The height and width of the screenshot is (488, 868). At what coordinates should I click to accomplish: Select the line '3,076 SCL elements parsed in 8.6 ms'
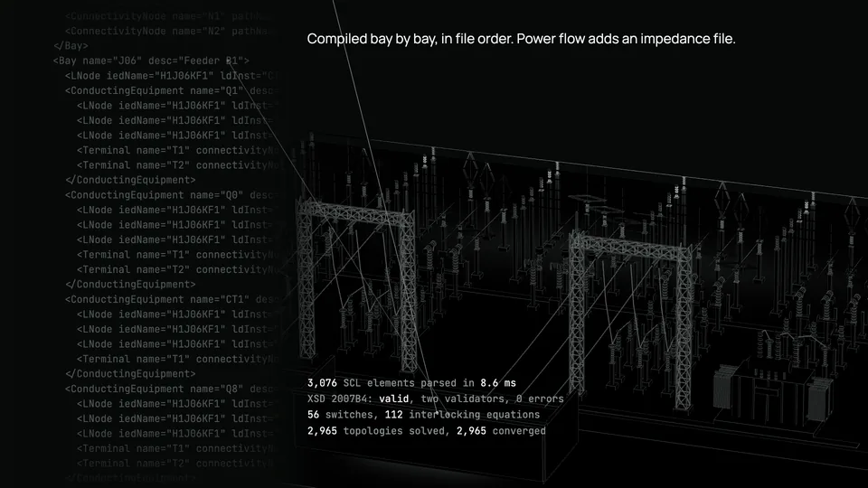[411, 383]
